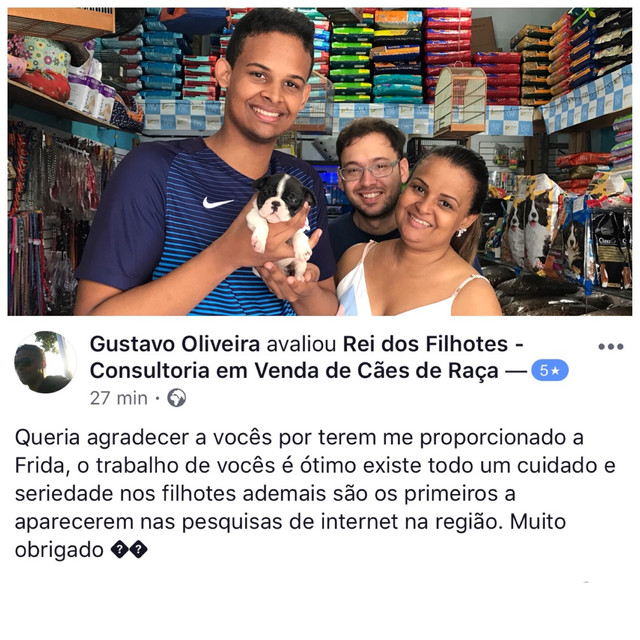Screen dimensions: 640x640
Task: Click the word "avaliou" in the header
Action: click(301, 344)
